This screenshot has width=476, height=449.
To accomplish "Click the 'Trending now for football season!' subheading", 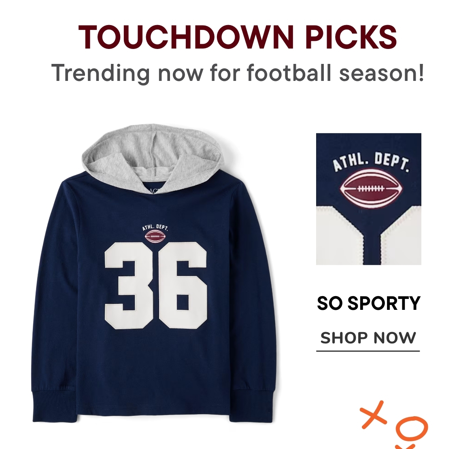I will pyautogui.click(x=238, y=74).
